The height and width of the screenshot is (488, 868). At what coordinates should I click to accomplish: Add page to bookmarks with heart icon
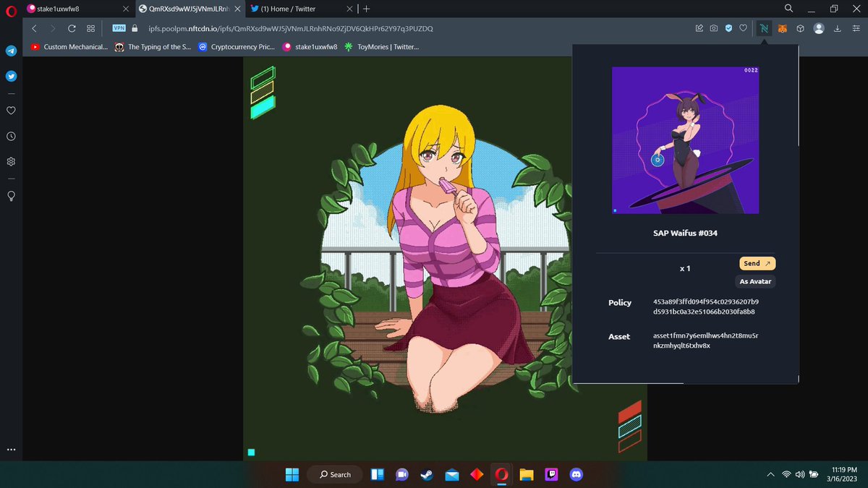[743, 28]
